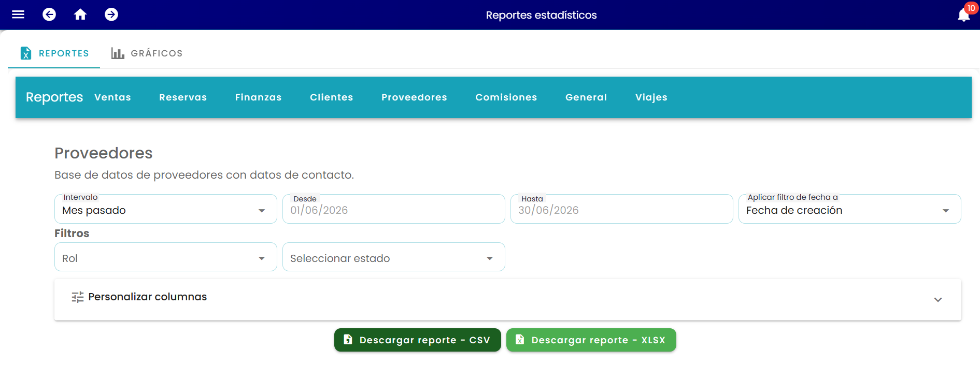Click the Hasta date field
The image size is (980, 379).
pos(622,209)
